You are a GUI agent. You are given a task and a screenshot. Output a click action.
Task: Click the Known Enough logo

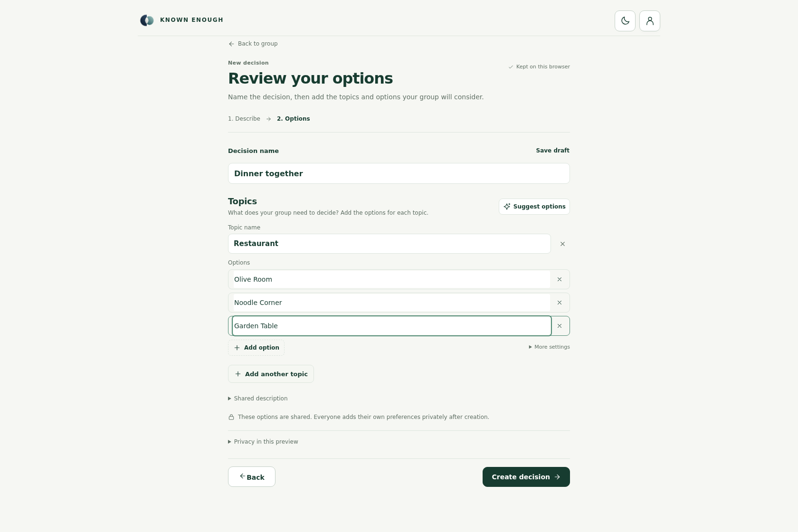coord(147,20)
